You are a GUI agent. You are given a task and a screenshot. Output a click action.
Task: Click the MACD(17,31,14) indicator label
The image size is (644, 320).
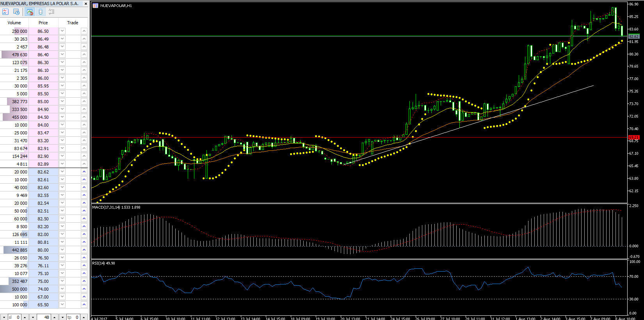coord(116,207)
